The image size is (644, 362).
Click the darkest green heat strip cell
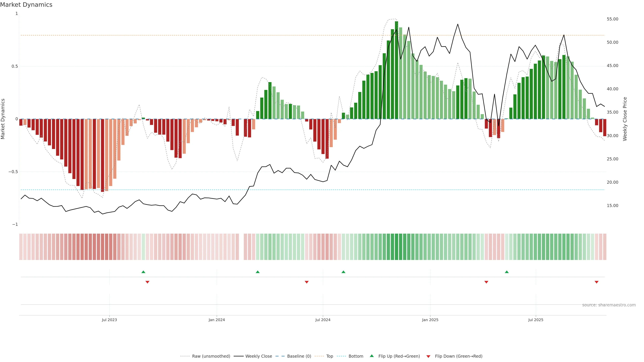[x=396, y=247]
